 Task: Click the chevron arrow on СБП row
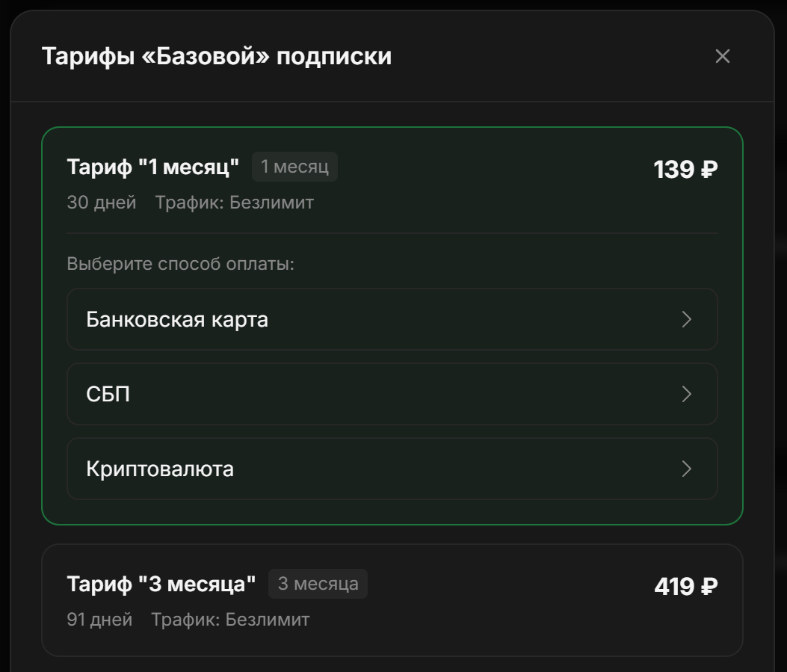(687, 394)
